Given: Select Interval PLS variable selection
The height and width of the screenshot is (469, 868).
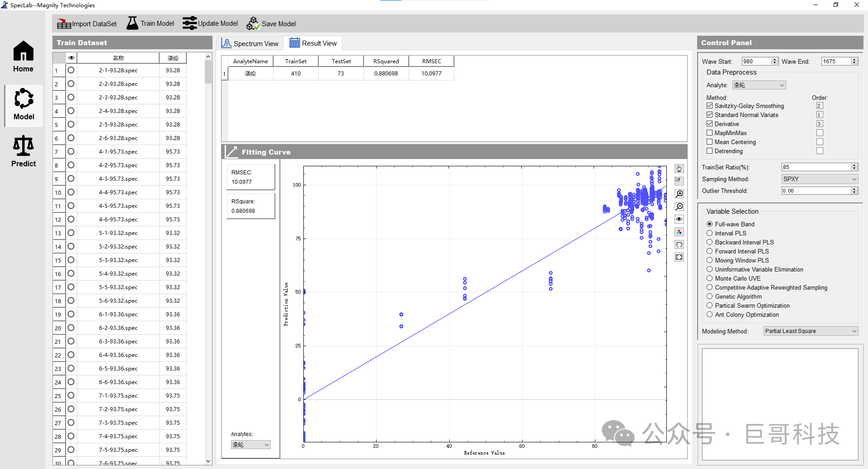Looking at the screenshot, I should (x=710, y=233).
